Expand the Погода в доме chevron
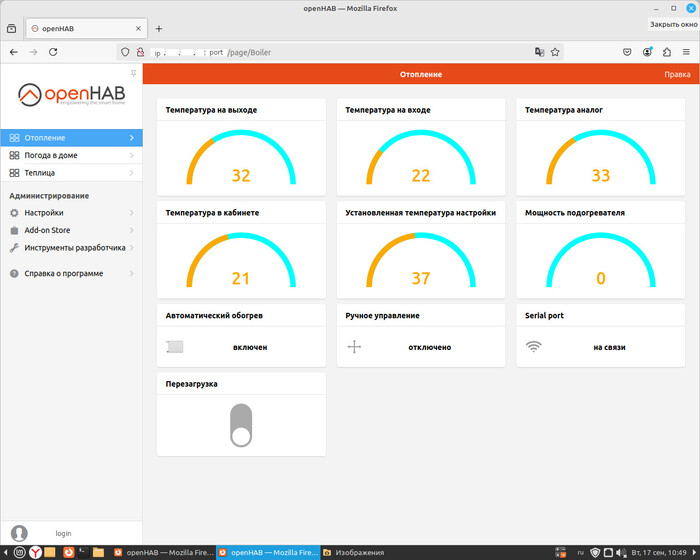 (x=132, y=156)
